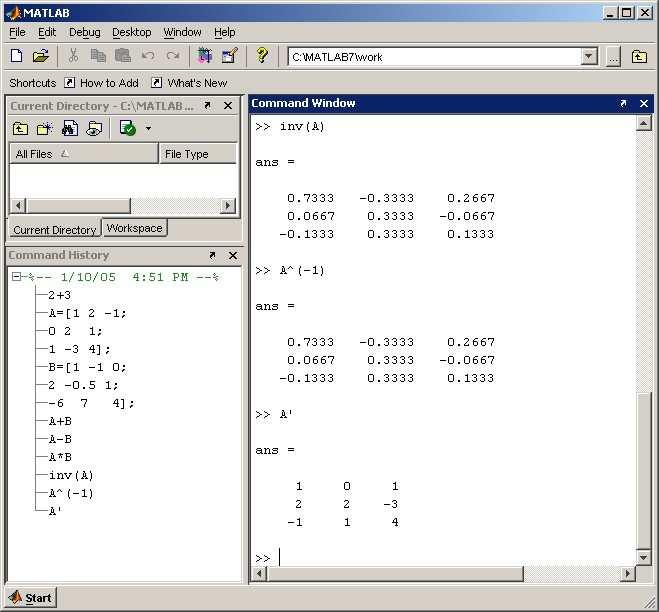Click the file list horizontal scrollbar thumb

[x=78, y=206]
